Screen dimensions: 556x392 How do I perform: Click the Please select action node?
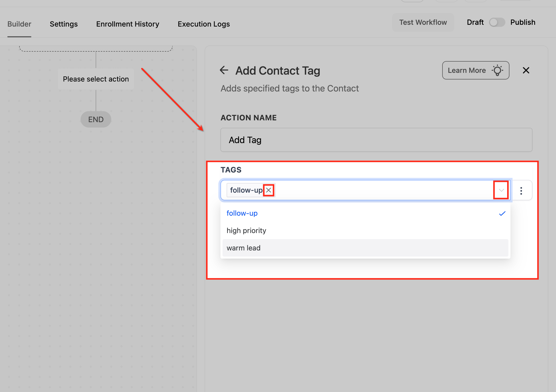tap(96, 79)
